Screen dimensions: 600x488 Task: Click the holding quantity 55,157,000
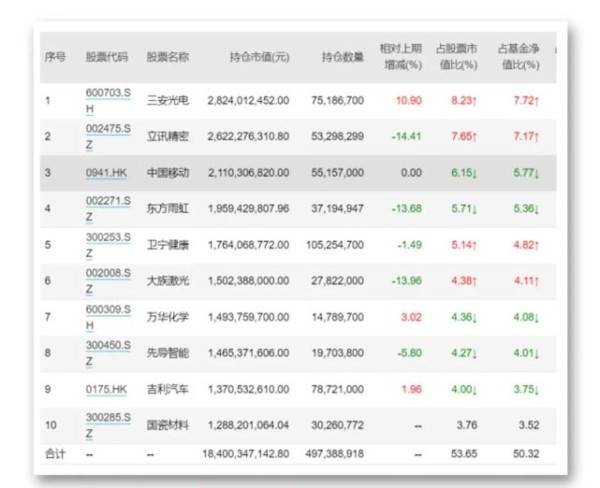[338, 173]
